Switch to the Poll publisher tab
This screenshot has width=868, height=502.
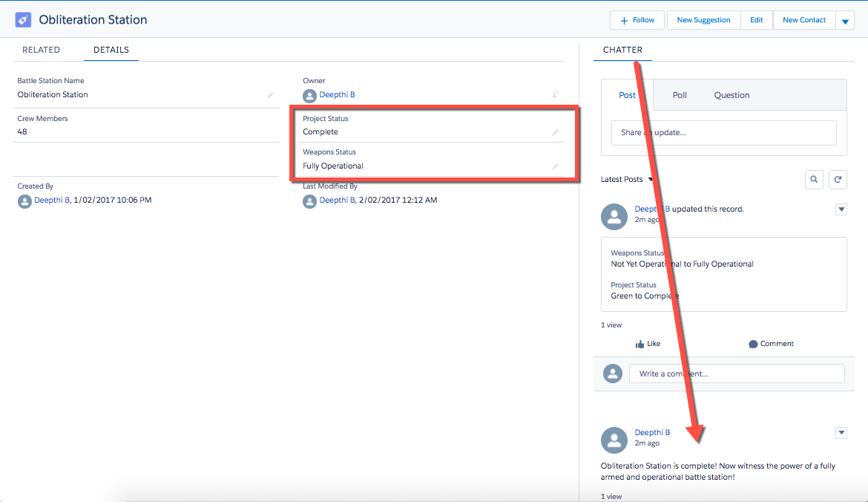pyautogui.click(x=680, y=95)
